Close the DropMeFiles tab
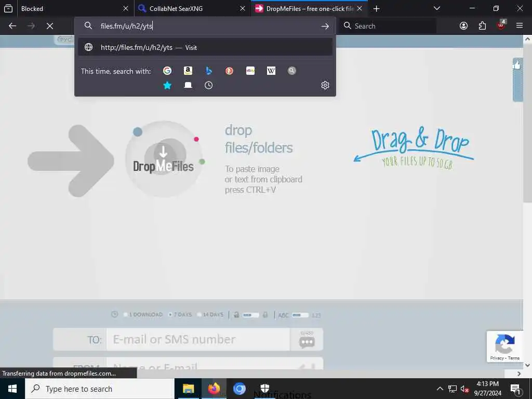Screen dimensions: 532x399 (360, 8)
